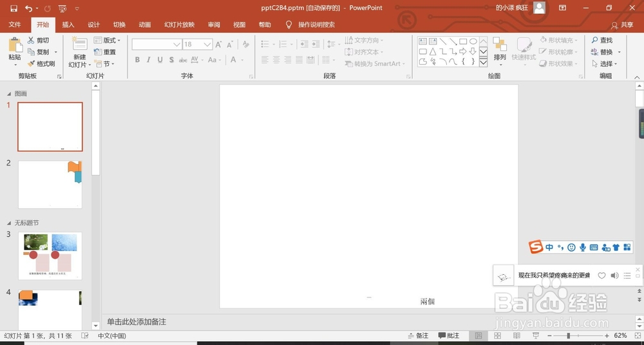Select the Triangle shape in gallery
The image size is (644, 345).
(433, 51)
